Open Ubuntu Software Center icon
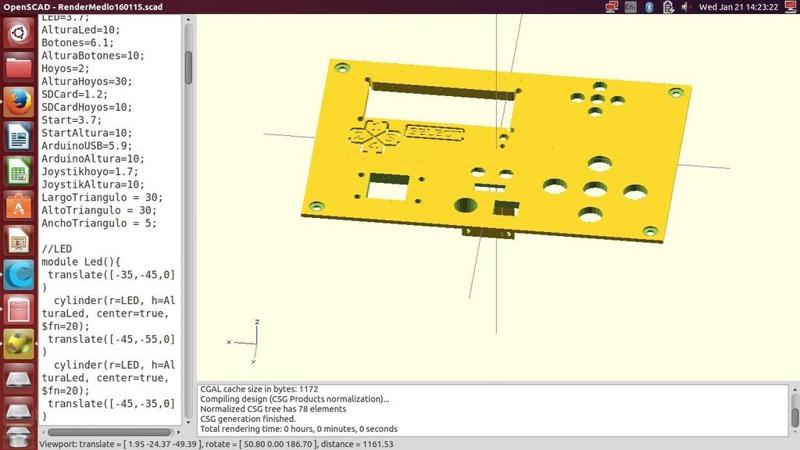The height and width of the screenshot is (450, 800). (x=18, y=206)
